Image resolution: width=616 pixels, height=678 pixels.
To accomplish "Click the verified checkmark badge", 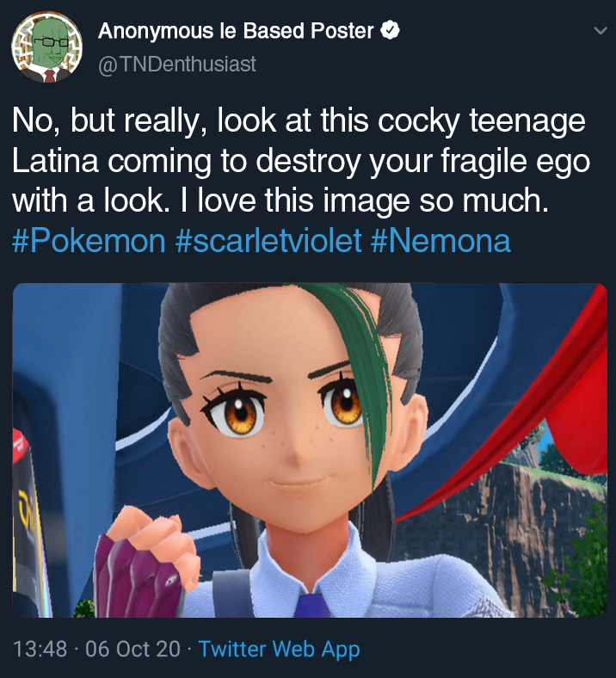I will click(x=390, y=31).
